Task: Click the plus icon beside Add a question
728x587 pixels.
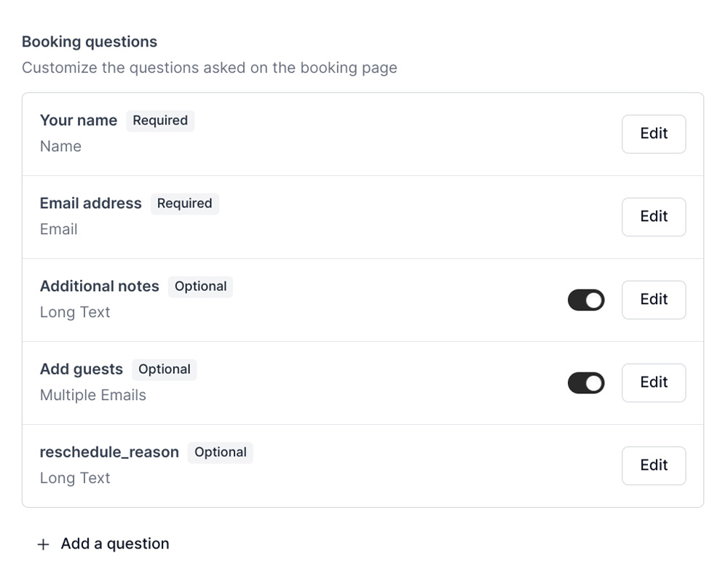Action: [43, 544]
